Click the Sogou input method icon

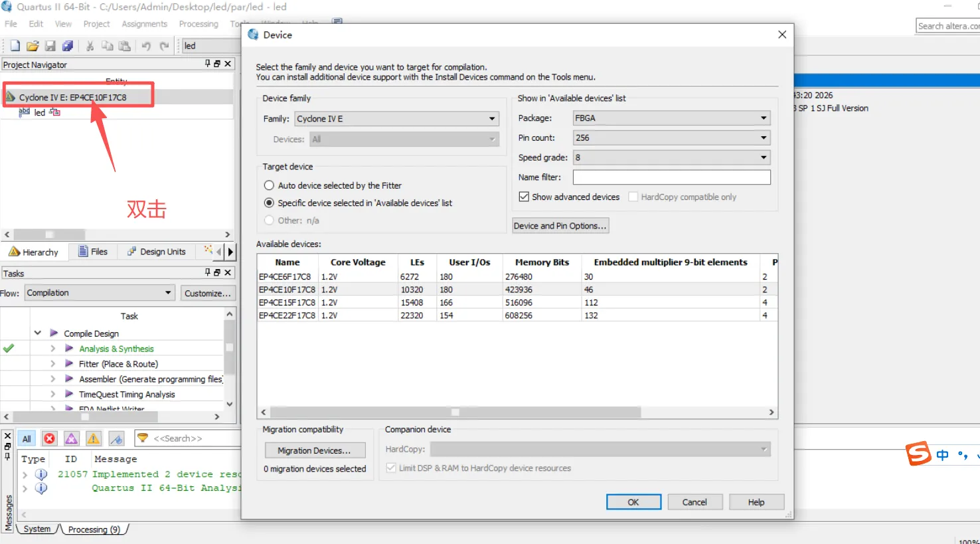click(x=918, y=454)
